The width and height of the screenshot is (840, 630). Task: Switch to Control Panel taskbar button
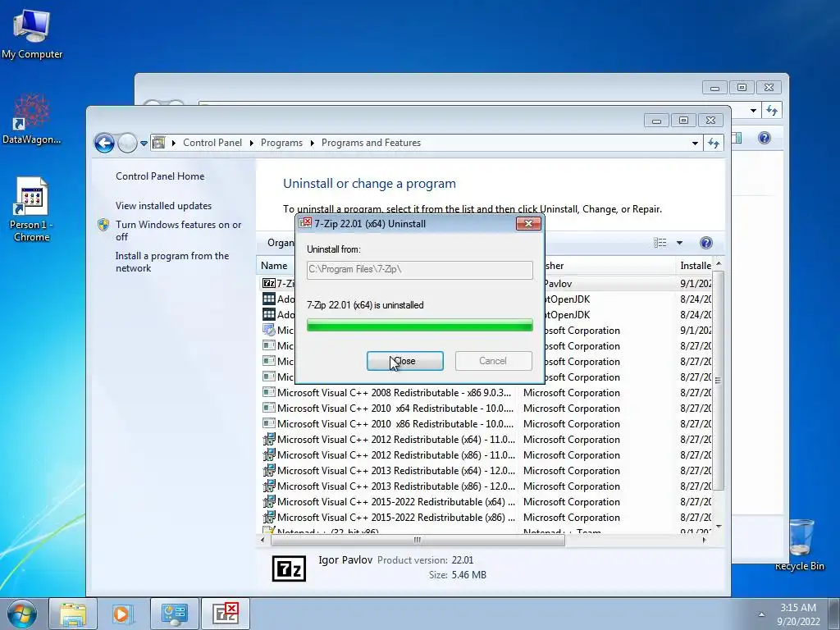tap(174, 614)
